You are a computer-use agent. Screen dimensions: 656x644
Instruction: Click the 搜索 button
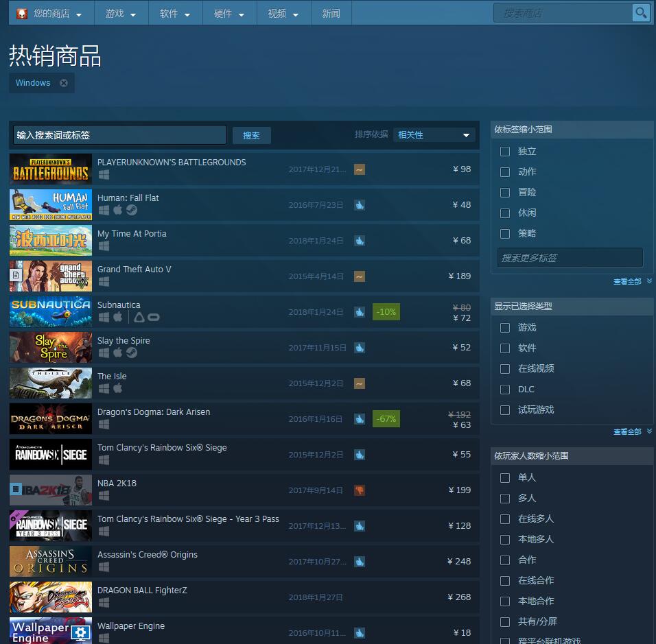(251, 136)
